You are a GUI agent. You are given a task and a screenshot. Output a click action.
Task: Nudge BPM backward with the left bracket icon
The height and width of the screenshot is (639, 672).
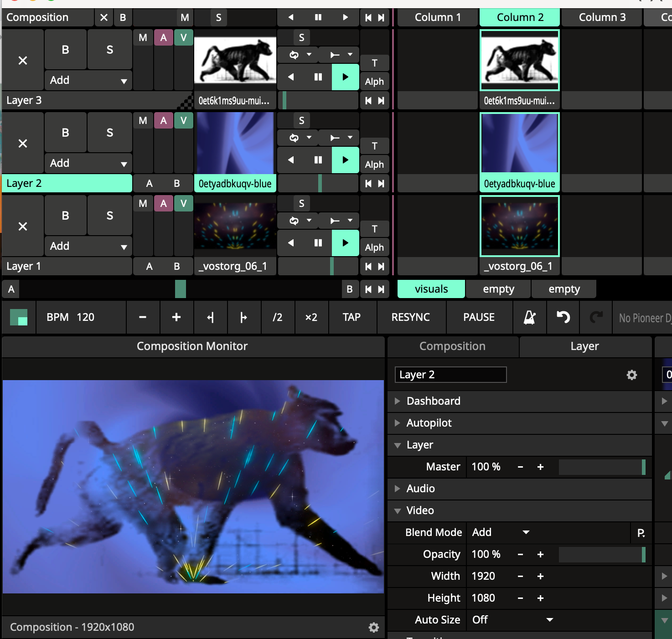210,317
